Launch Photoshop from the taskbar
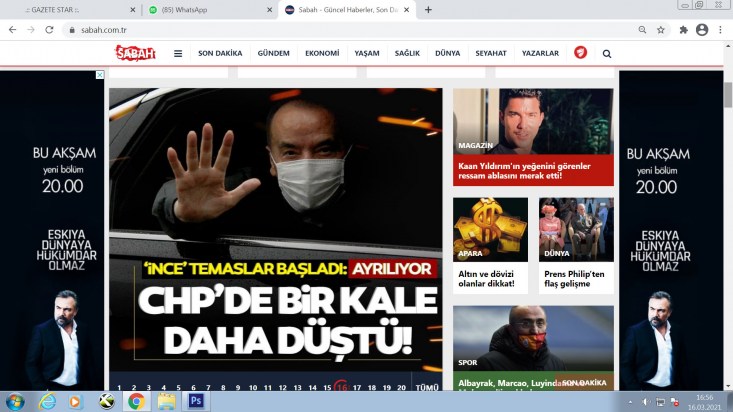 (196, 401)
